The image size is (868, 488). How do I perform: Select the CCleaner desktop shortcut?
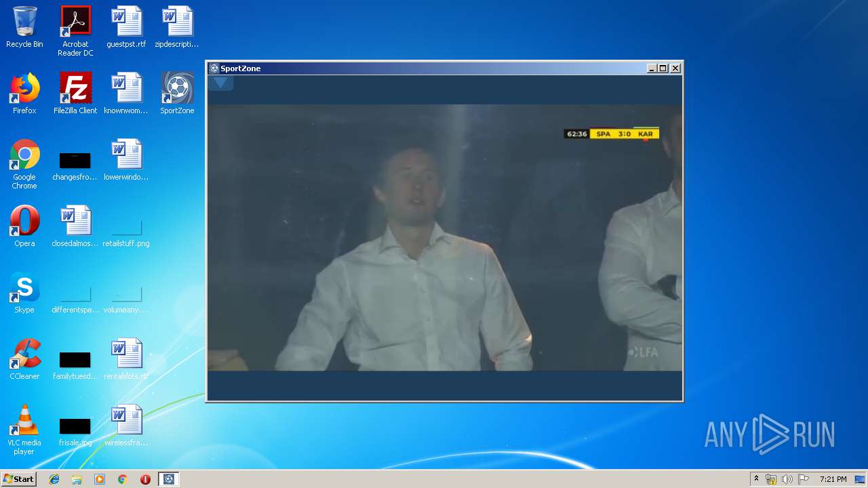coord(24,360)
